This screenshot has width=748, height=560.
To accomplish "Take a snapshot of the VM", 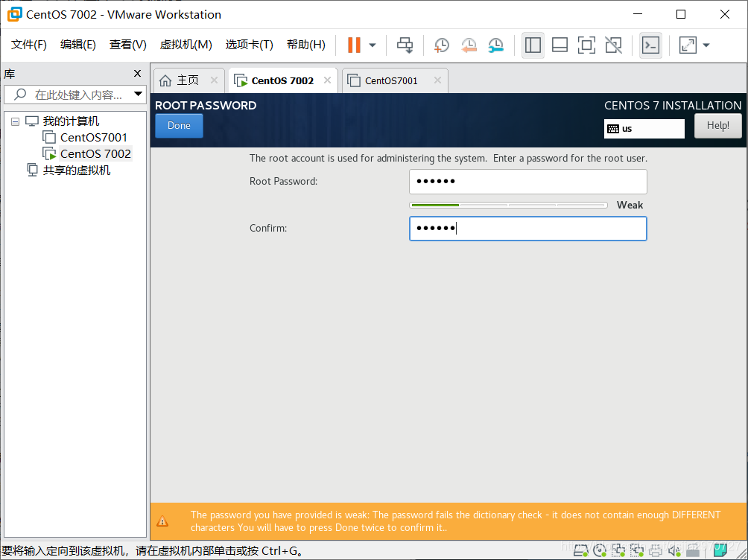I will pos(441,45).
